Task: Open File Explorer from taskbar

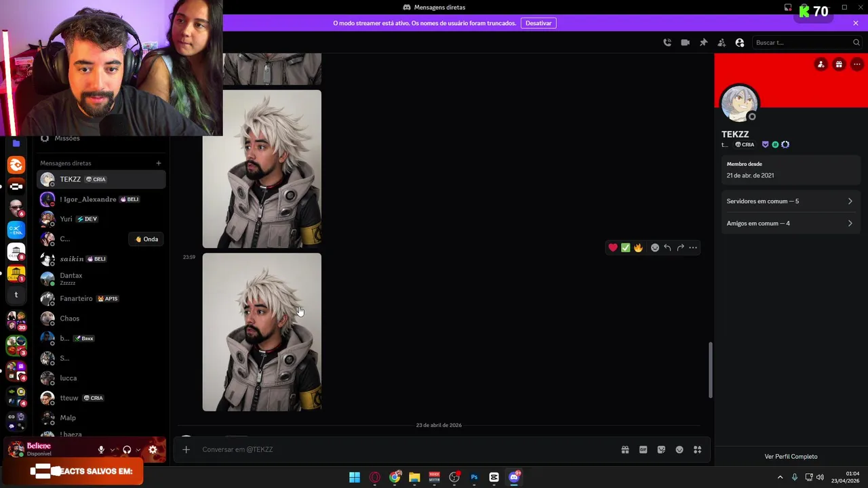Action: [414, 477]
